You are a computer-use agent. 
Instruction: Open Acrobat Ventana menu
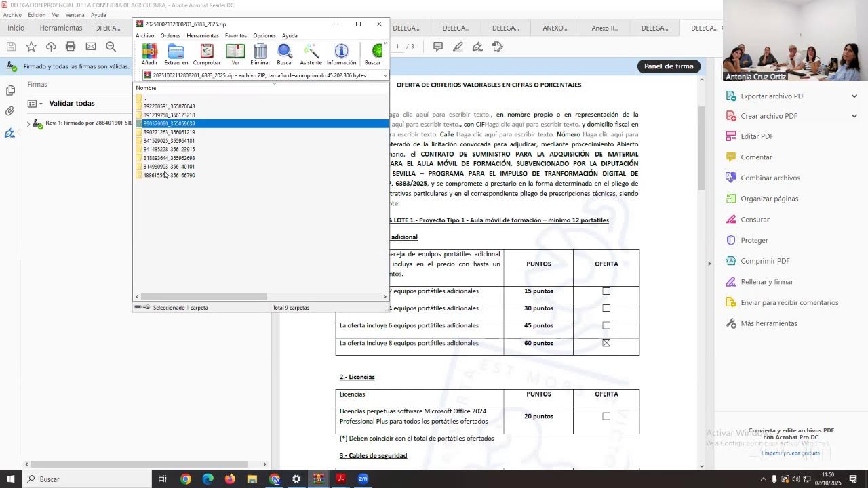click(75, 15)
